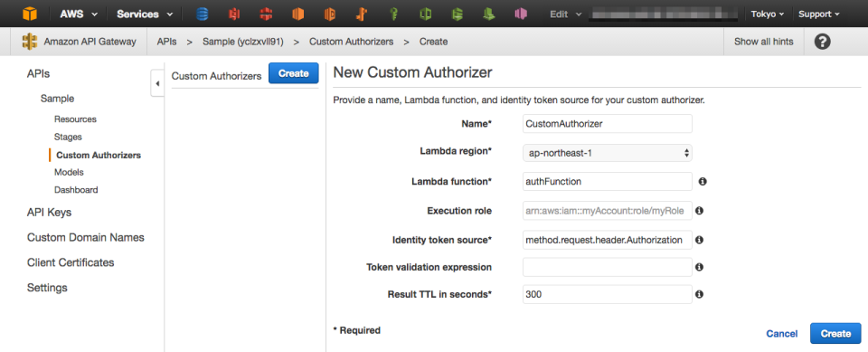Open Models under Sample

[x=69, y=173]
